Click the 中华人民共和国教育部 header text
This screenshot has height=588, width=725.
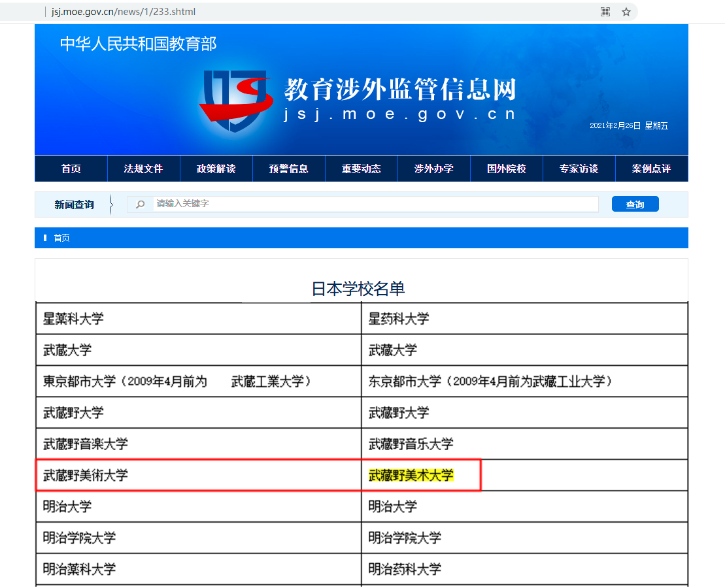[138, 44]
